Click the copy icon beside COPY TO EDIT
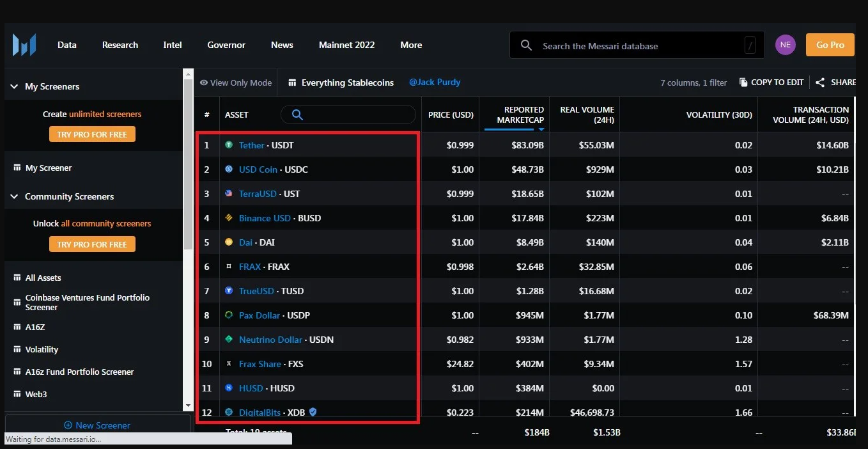This screenshot has height=449, width=868. [743, 83]
